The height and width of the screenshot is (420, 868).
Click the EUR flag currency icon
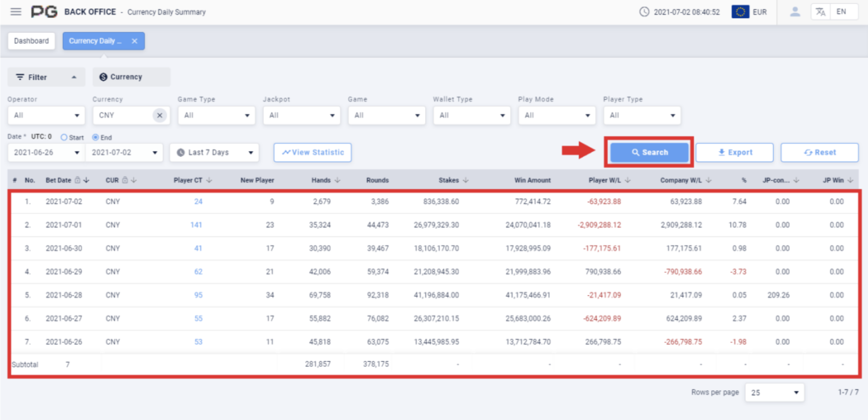click(x=740, y=12)
